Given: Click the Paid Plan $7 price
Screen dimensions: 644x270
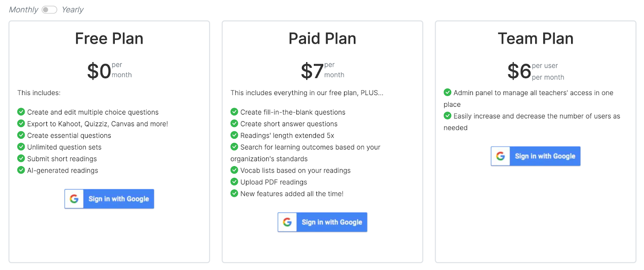Looking at the screenshot, I should pos(312,71).
